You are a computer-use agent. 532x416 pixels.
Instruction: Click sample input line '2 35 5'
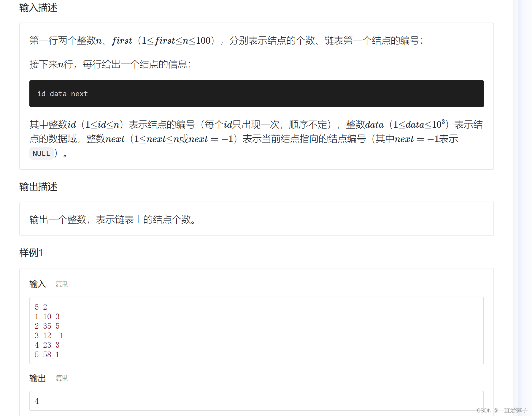(47, 326)
